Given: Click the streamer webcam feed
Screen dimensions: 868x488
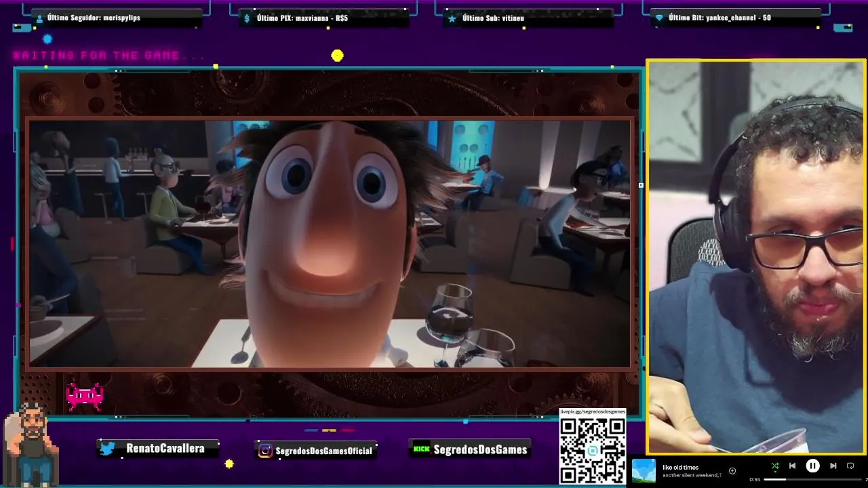Looking at the screenshot, I should pyautogui.click(x=756, y=257).
